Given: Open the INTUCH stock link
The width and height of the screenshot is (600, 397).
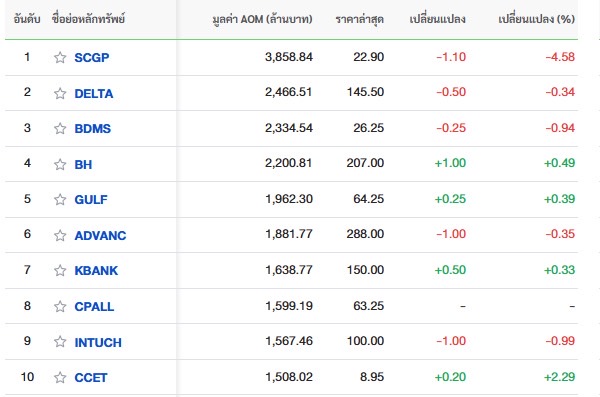Looking at the screenshot, I should (x=98, y=342).
